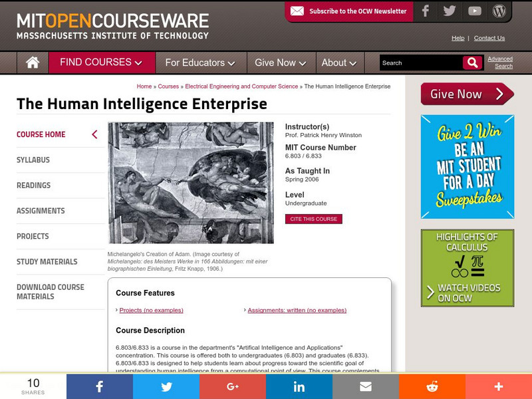This screenshot has height=399, width=532.
Task: Open the OCW Facebook page icon in header
Action: [x=426, y=11]
